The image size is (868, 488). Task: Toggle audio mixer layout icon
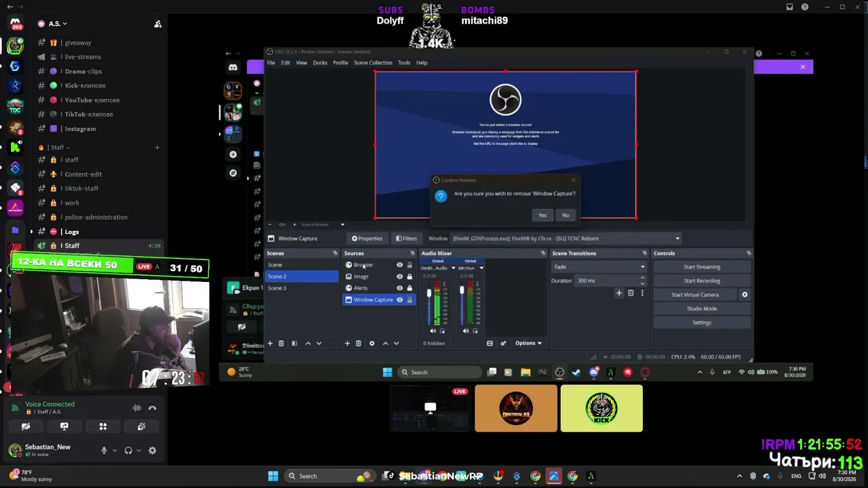tap(490, 343)
